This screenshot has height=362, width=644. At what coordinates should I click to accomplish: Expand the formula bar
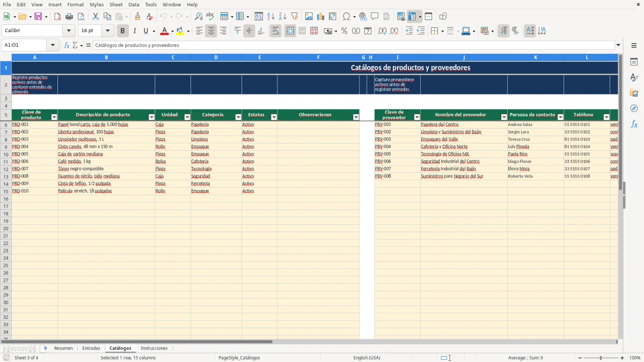[618, 45]
